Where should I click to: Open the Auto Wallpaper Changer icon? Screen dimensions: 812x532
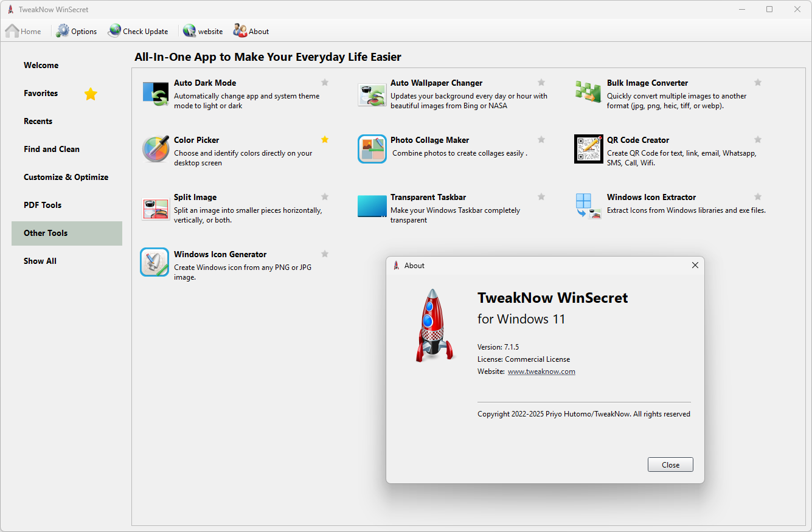(372, 94)
